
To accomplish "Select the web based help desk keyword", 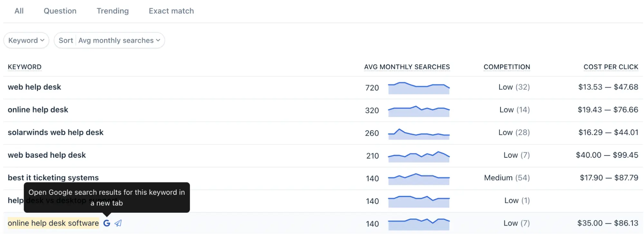I will point(47,155).
